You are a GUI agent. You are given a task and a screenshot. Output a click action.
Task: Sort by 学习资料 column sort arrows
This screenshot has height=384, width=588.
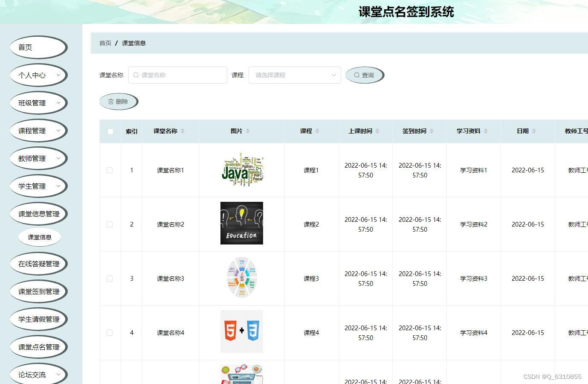pos(486,131)
